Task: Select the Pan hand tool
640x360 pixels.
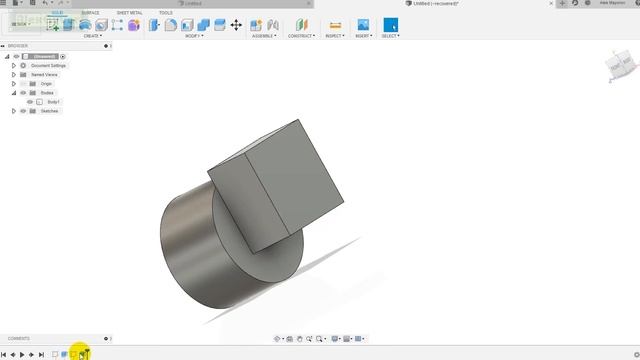Action: (300, 339)
